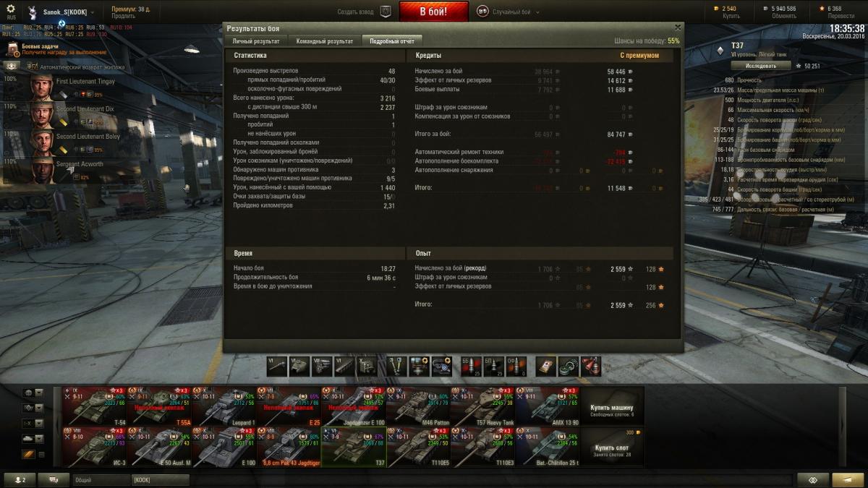Open the third equipment slot icon
Screen dimensions: 868x488
[442, 366]
